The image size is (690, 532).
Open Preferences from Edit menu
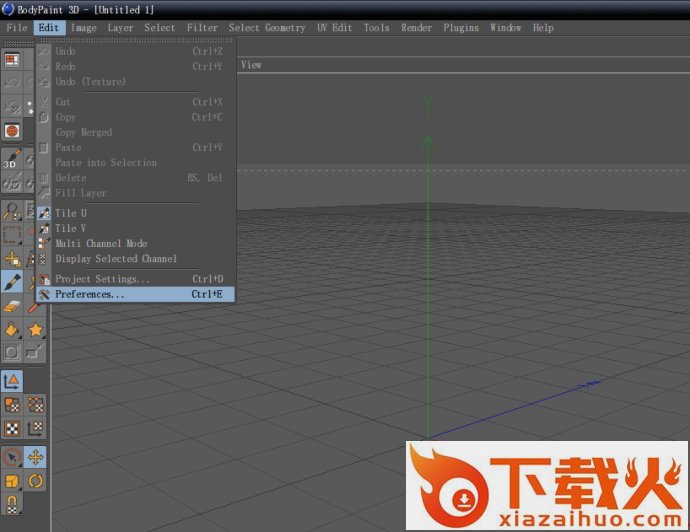[136, 294]
